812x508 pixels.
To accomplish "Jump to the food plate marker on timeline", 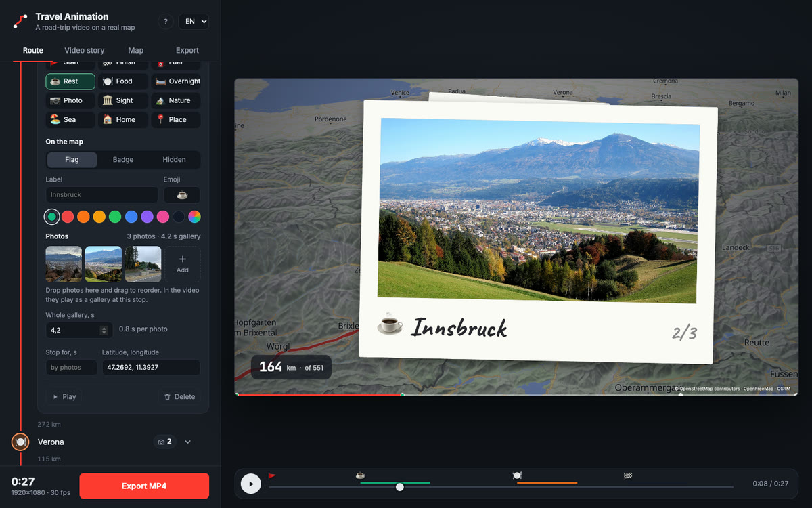I will pyautogui.click(x=517, y=475).
